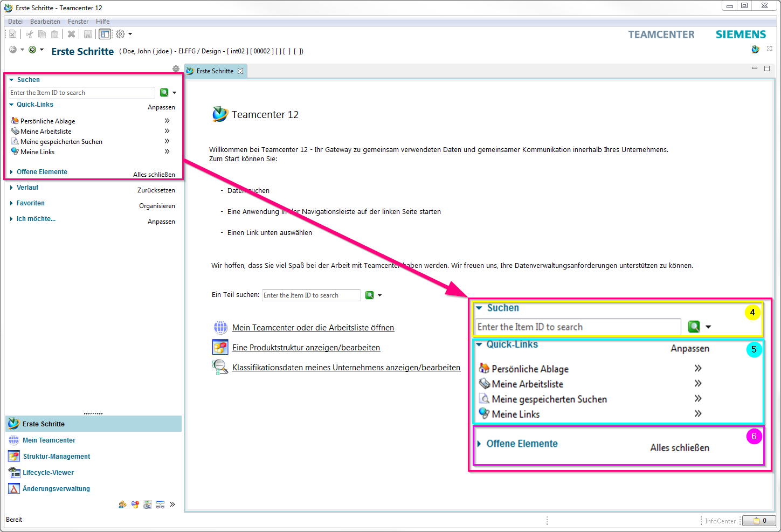Screen dimensions: 781x532
Task: Open the Fenster menu
Action: coord(78,22)
